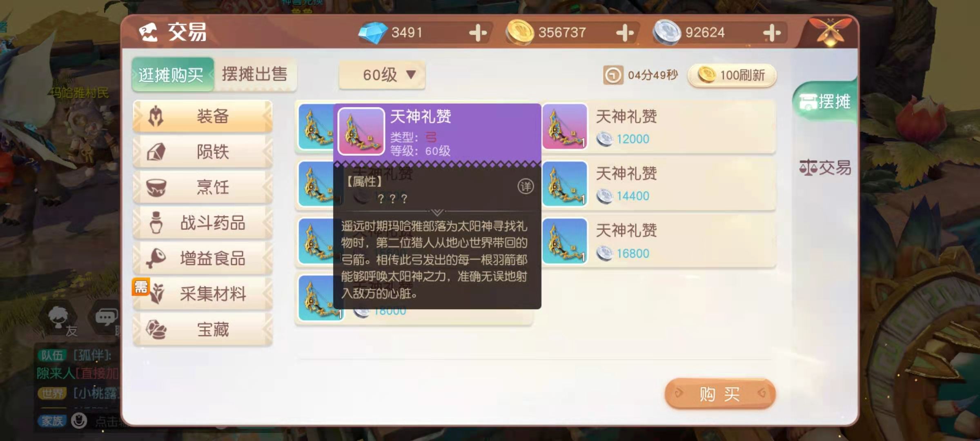Click the 100刷新 refresh button
This screenshot has width=980, height=441.
pos(732,75)
